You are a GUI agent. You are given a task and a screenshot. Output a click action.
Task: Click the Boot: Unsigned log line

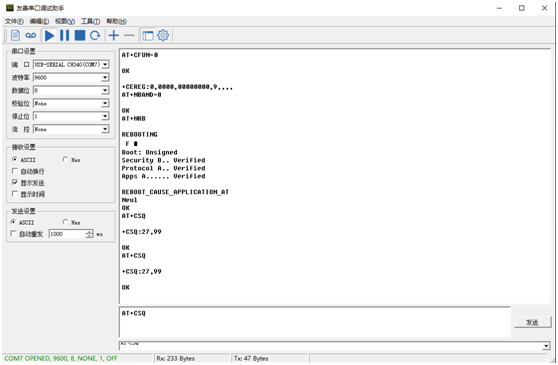(149, 152)
